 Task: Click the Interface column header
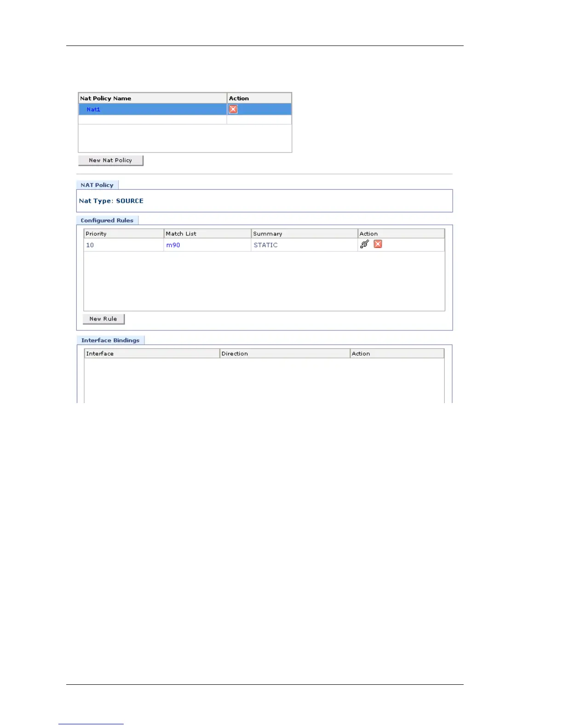pyautogui.click(x=152, y=353)
